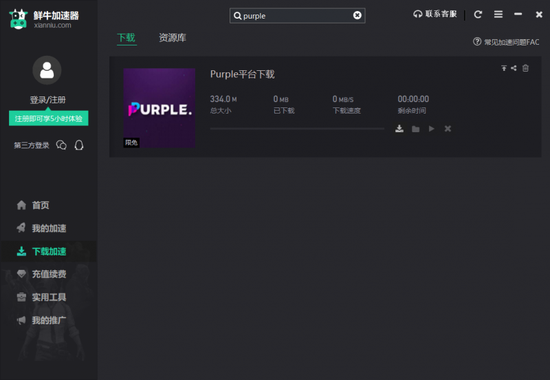
Task: Open download folder icon for Purple
Action: [416, 129]
